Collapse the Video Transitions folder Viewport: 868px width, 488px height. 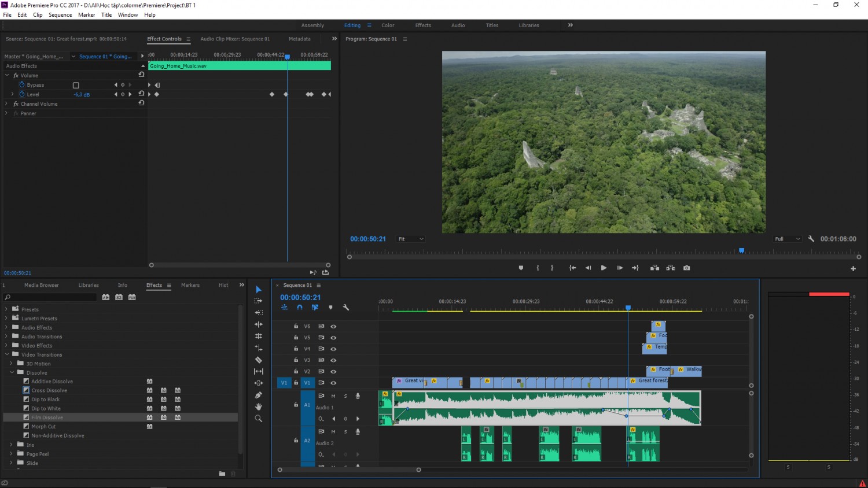tap(6, 354)
